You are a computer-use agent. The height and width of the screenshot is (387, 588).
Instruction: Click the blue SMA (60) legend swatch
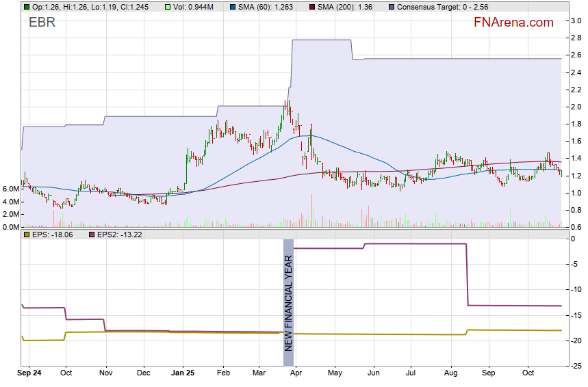coord(233,6)
